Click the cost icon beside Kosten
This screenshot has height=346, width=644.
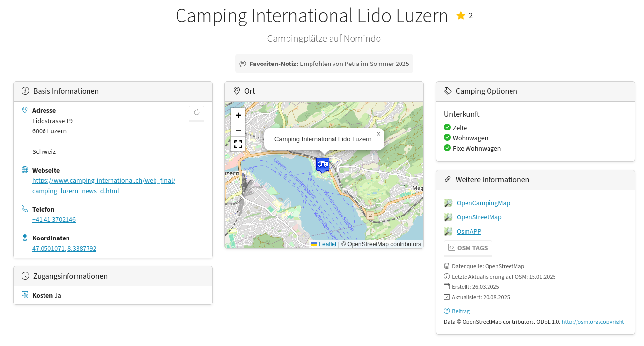coord(25,295)
